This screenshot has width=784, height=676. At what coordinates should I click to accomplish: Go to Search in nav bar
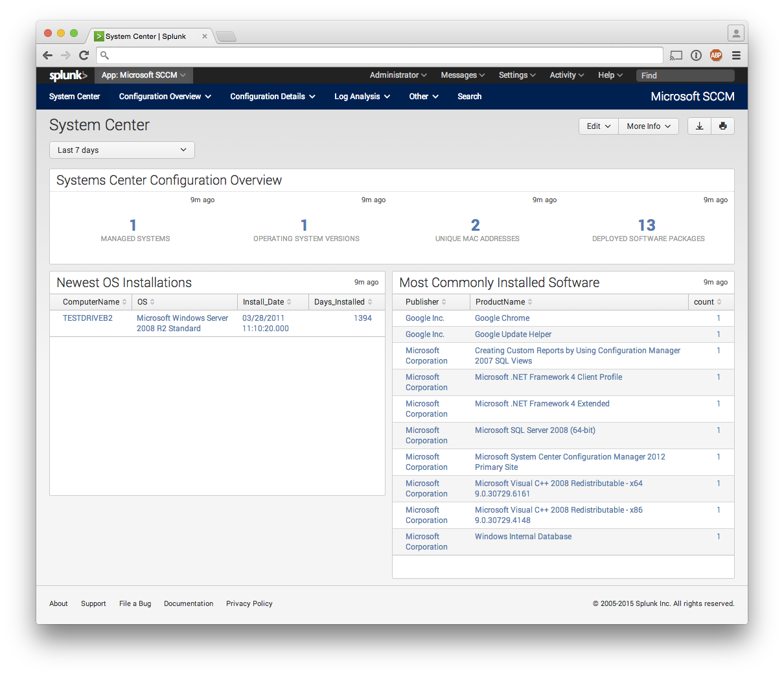click(x=470, y=97)
